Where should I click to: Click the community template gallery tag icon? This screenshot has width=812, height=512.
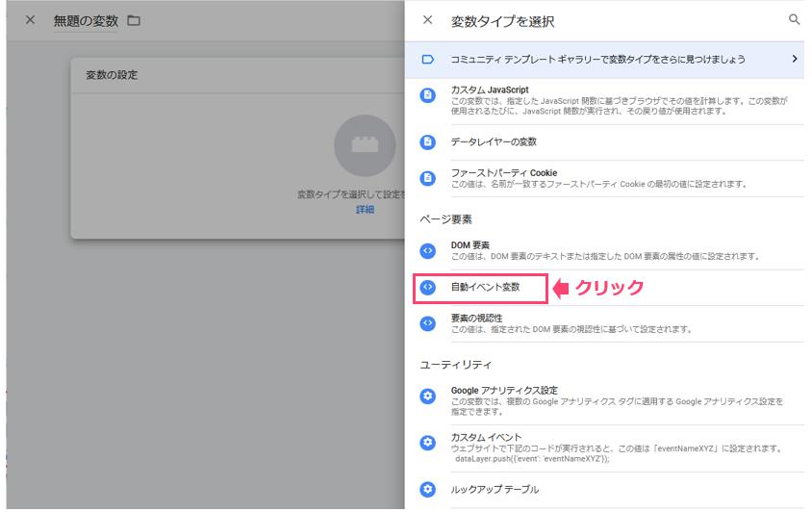point(428,59)
